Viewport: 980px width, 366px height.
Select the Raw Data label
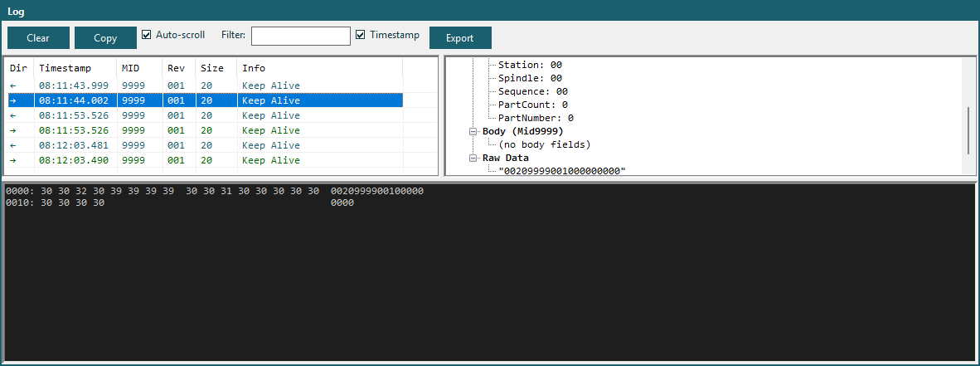pyautogui.click(x=506, y=158)
